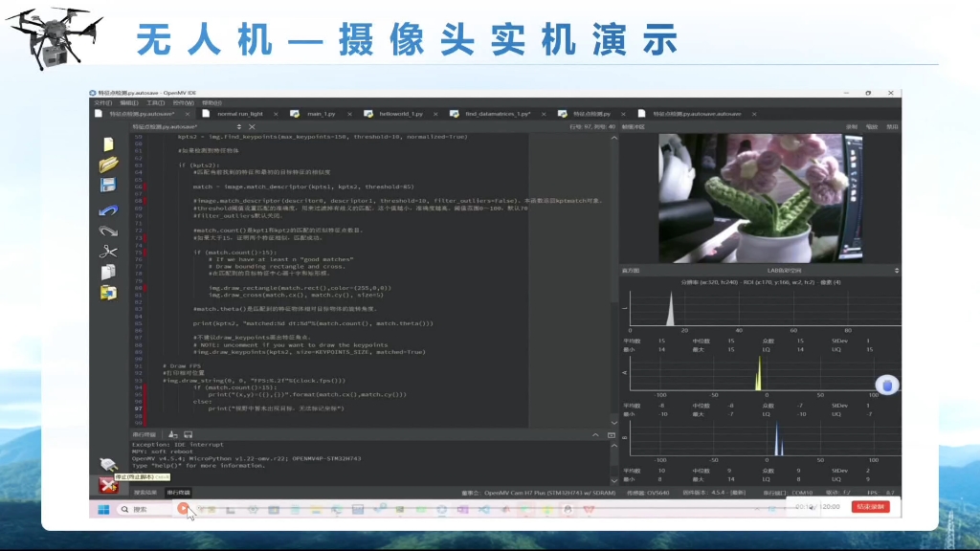The width and height of the screenshot is (980, 551).
Task: Click the L channel histogram graph
Action: click(765, 308)
